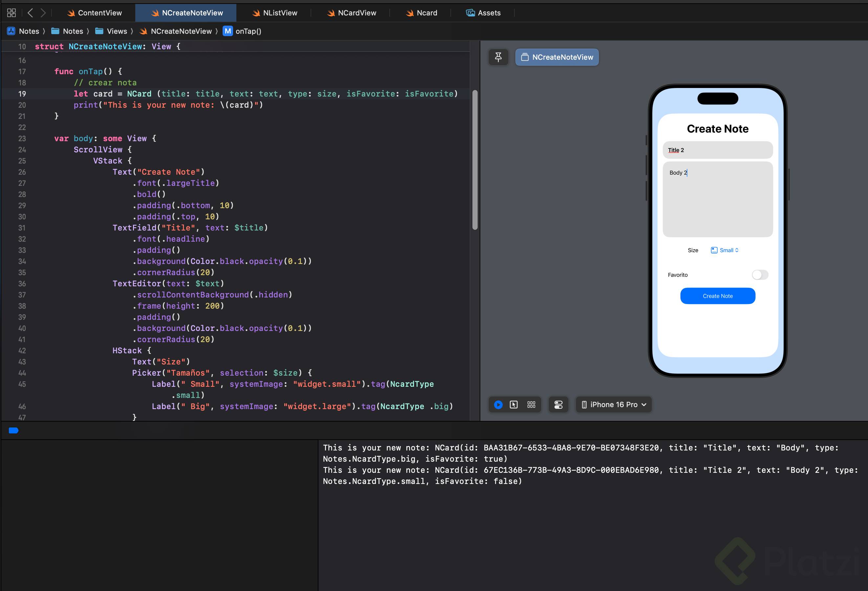Open the preview variants grid icon
The image size is (868, 591).
pyautogui.click(x=531, y=405)
